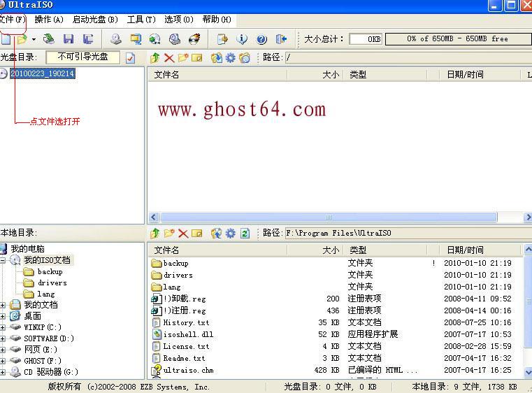Click the Open CD/DVD toolbar icon
Screen dimensions: 532x393
tap(48, 39)
